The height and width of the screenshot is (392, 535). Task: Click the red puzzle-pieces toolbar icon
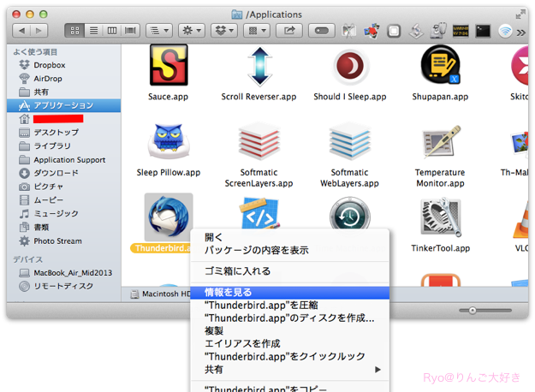pyautogui.click(x=372, y=31)
